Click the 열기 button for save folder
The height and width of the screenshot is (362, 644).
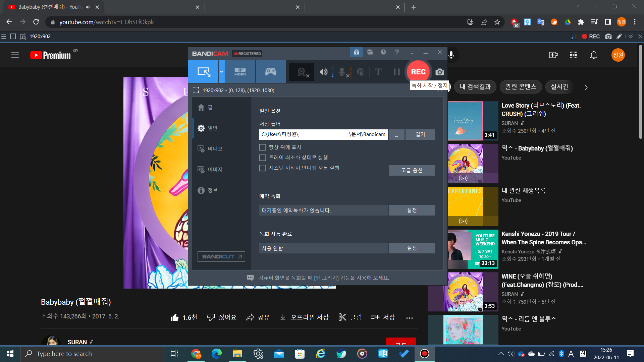pyautogui.click(x=420, y=134)
